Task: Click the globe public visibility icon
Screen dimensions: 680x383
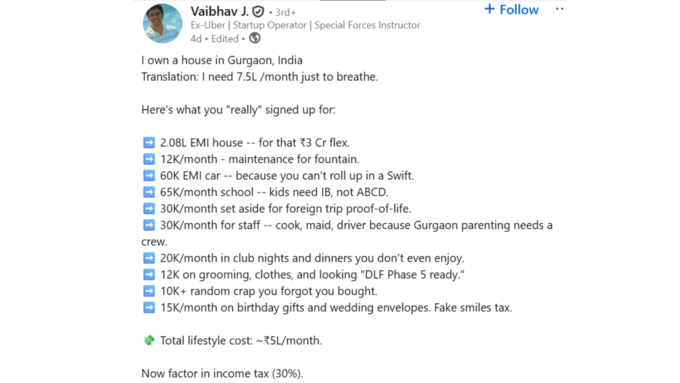Action: click(x=255, y=38)
